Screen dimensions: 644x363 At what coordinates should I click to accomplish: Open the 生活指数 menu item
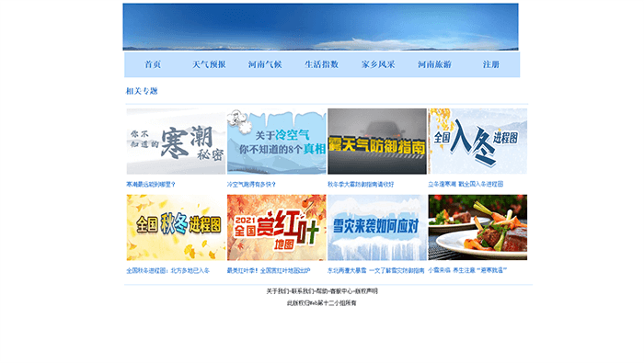[x=322, y=64]
